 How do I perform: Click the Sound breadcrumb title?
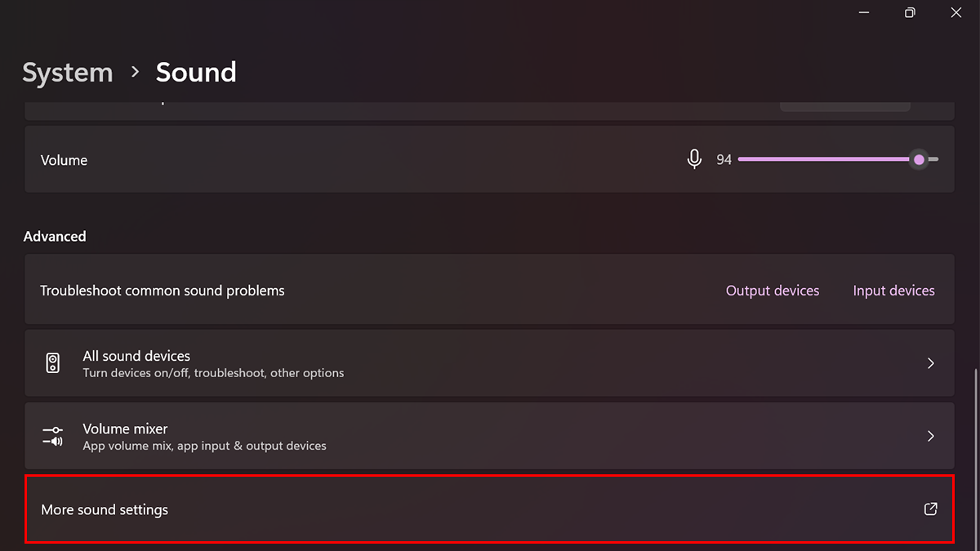(x=196, y=73)
